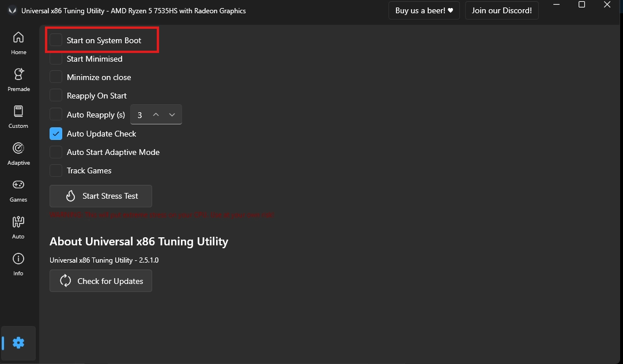Click the refresh arrows icon on update button
623x364 pixels.
(x=66, y=280)
